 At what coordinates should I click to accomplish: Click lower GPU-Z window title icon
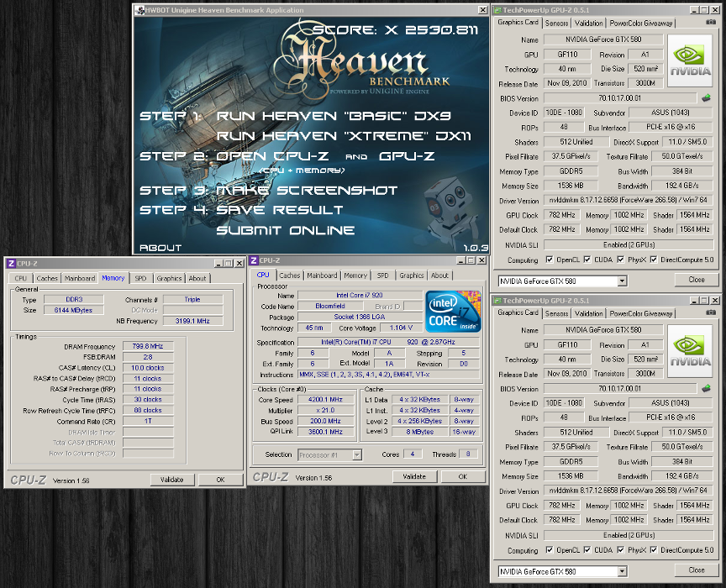(x=497, y=300)
